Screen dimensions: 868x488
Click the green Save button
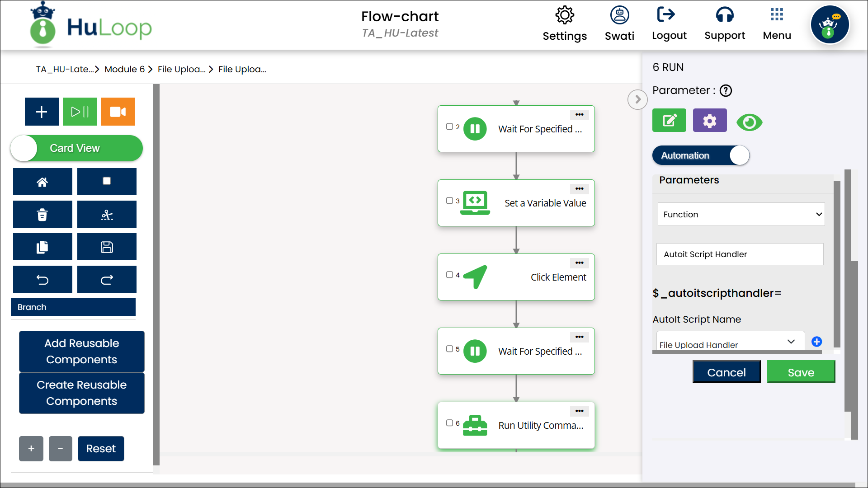coord(801,372)
